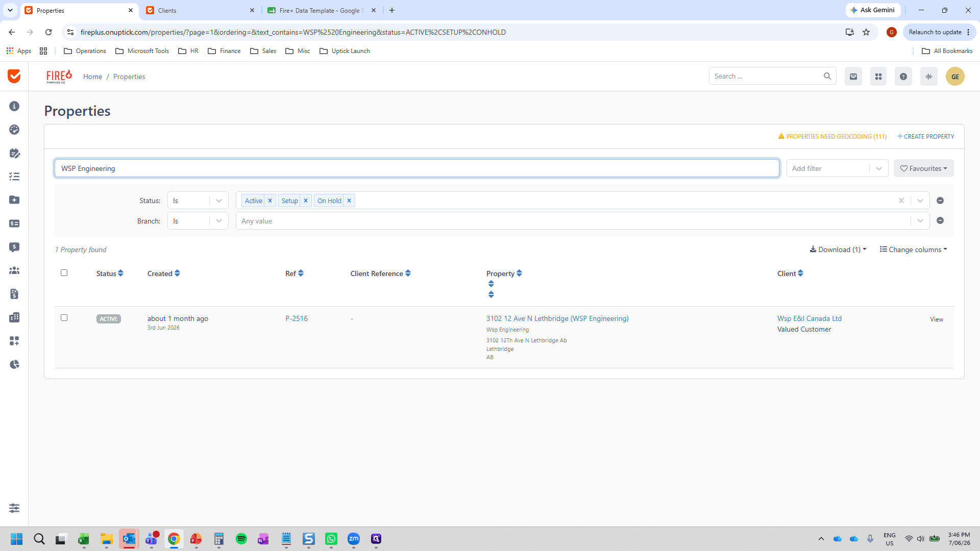Click the search magnifier icon in header
Screen dimensions: 980x551
point(827,76)
